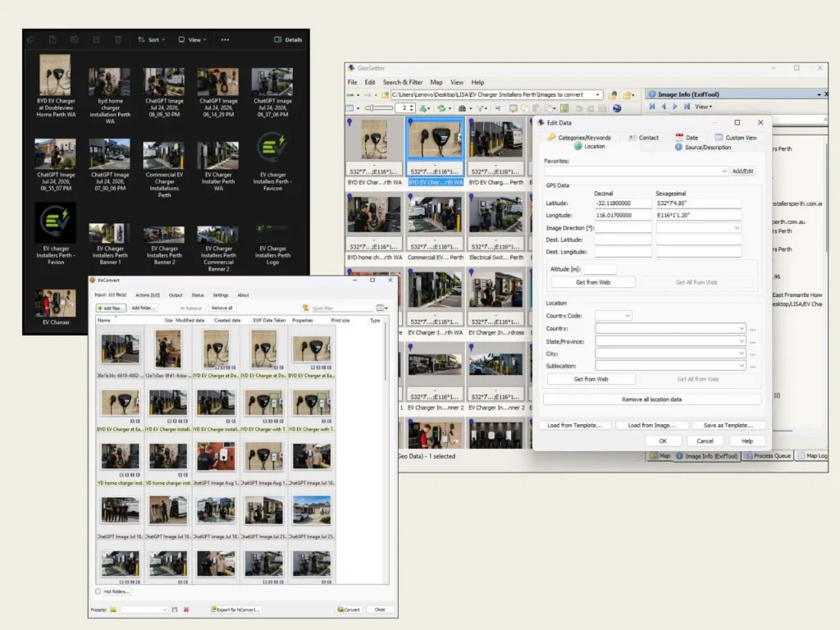This screenshot has height=630, width=840.
Task: Click XnConvert's delete preset red X icon
Action: pos(186,609)
